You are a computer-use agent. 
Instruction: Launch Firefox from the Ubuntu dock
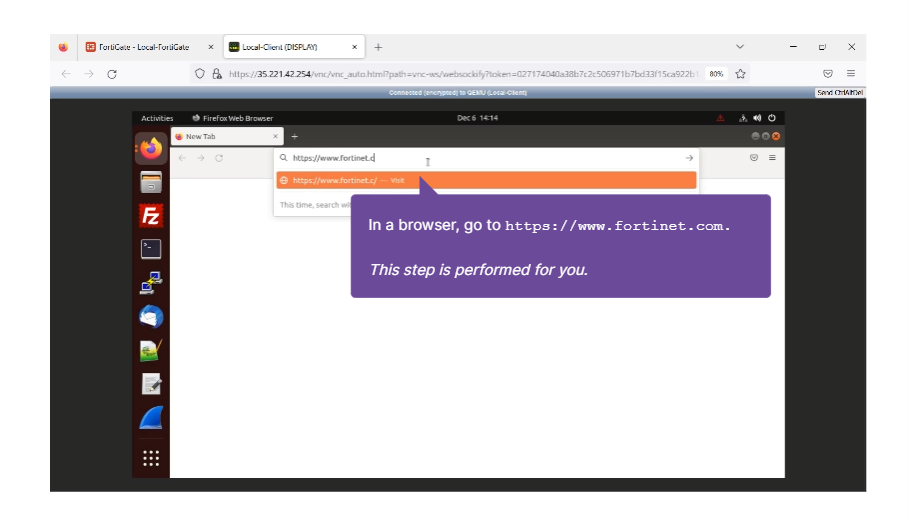(x=151, y=148)
